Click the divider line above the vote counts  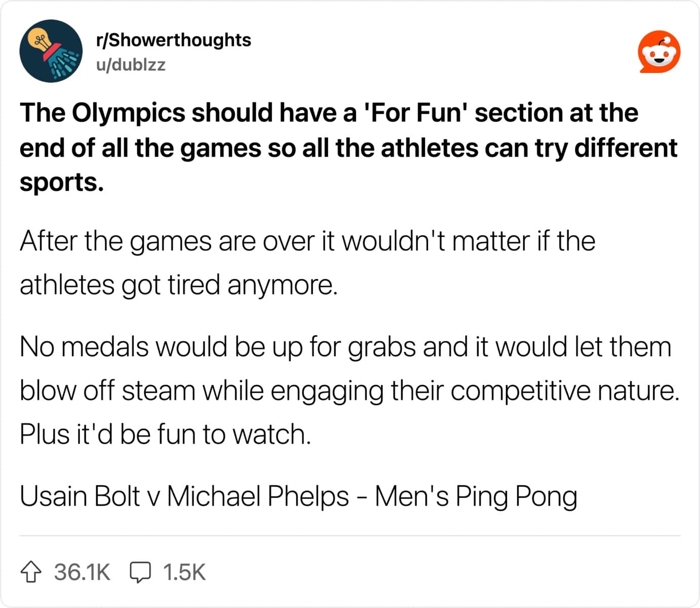pos(350,536)
